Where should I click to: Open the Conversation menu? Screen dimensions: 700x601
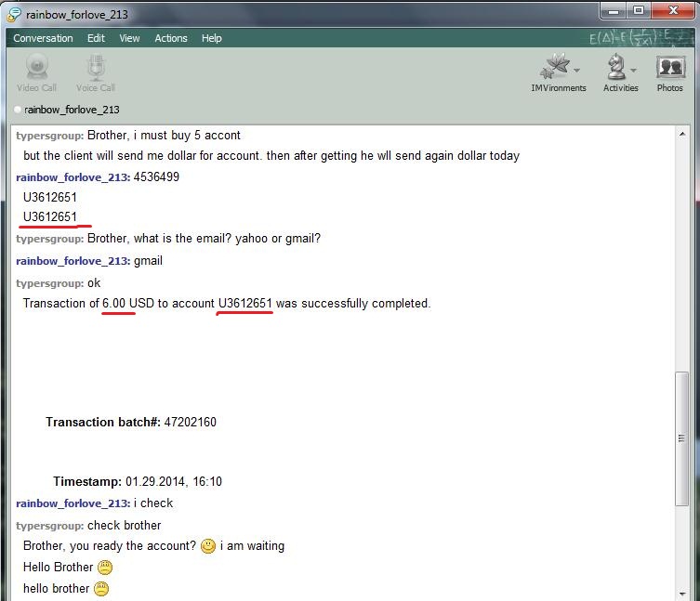pos(43,38)
